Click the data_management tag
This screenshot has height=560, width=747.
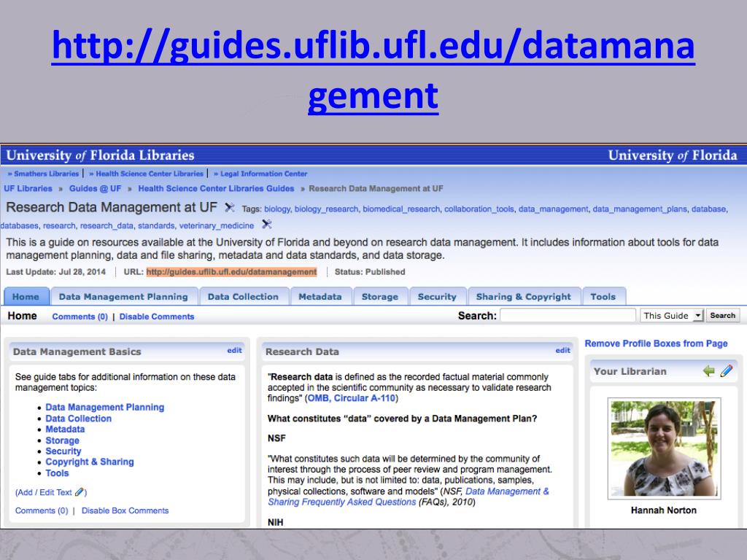pos(553,209)
